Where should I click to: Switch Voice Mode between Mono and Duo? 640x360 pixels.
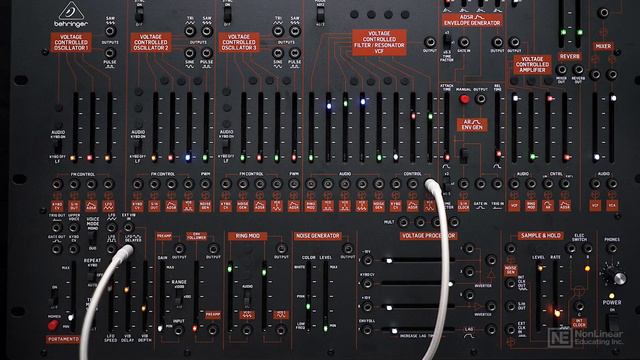click(x=93, y=238)
